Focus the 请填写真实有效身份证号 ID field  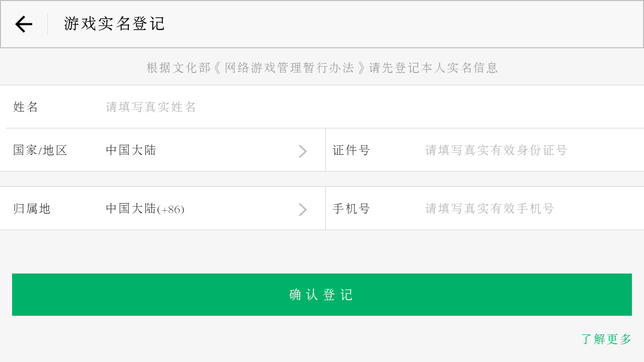click(x=496, y=150)
